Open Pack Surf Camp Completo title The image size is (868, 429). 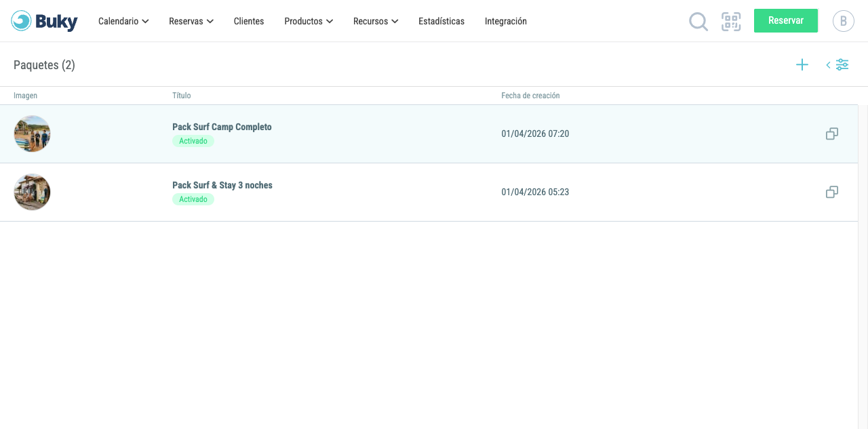(x=222, y=127)
